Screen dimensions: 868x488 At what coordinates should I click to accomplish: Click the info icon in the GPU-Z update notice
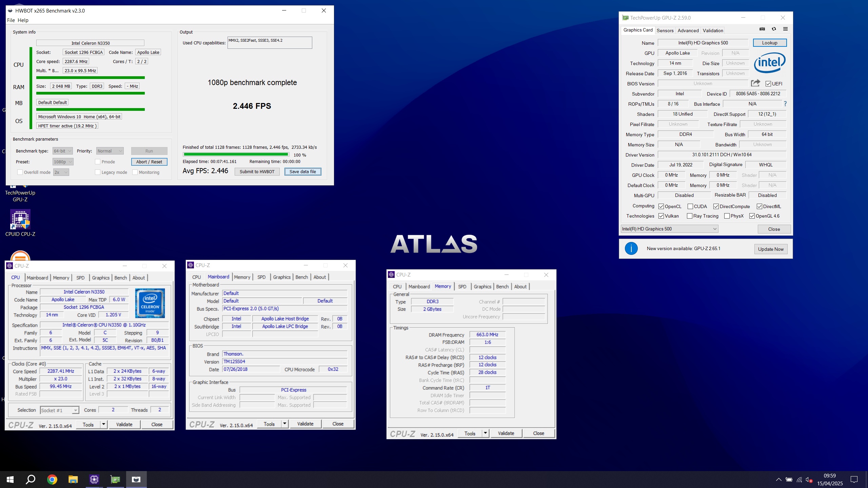[x=631, y=248]
